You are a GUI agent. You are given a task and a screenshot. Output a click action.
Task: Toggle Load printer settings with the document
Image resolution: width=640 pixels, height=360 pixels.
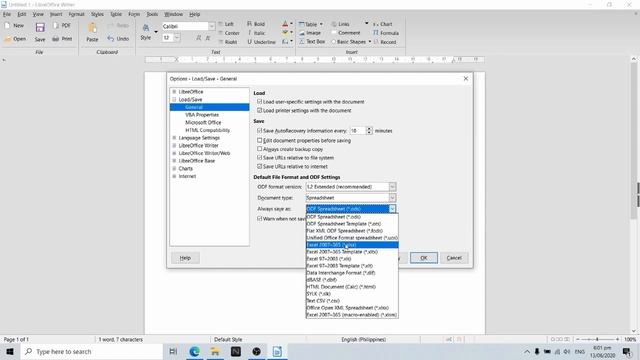click(x=260, y=110)
